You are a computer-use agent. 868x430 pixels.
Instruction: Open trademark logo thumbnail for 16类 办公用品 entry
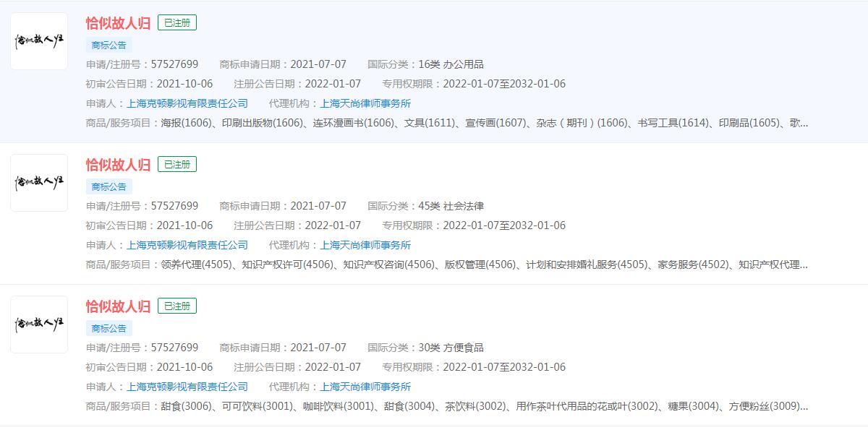39,41
